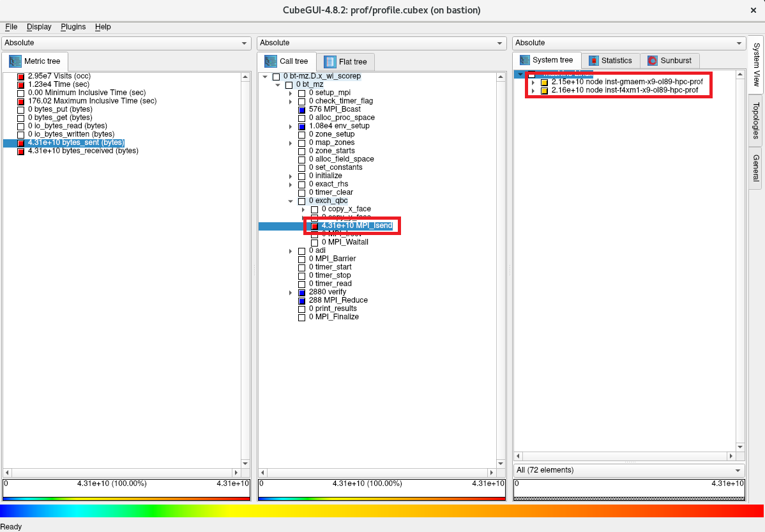Image resolution: width=765 pixels, height=532 pixels.
Task: Click the Statistics tab icon
Action: [594, 61]
